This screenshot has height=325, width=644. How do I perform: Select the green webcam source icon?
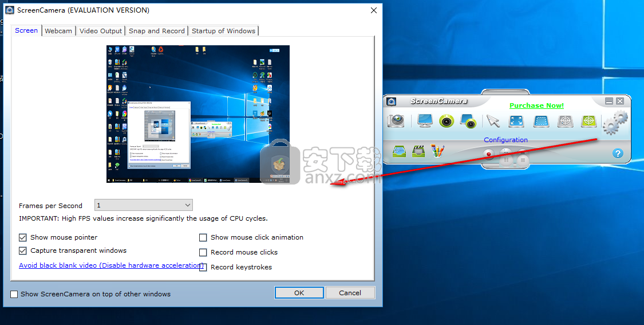click(447, 120)
